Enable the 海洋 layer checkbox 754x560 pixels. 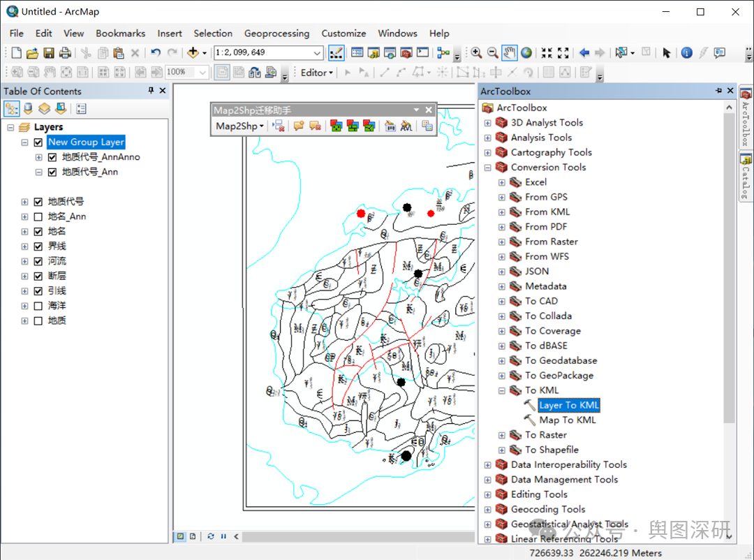[x=38, y=306]
